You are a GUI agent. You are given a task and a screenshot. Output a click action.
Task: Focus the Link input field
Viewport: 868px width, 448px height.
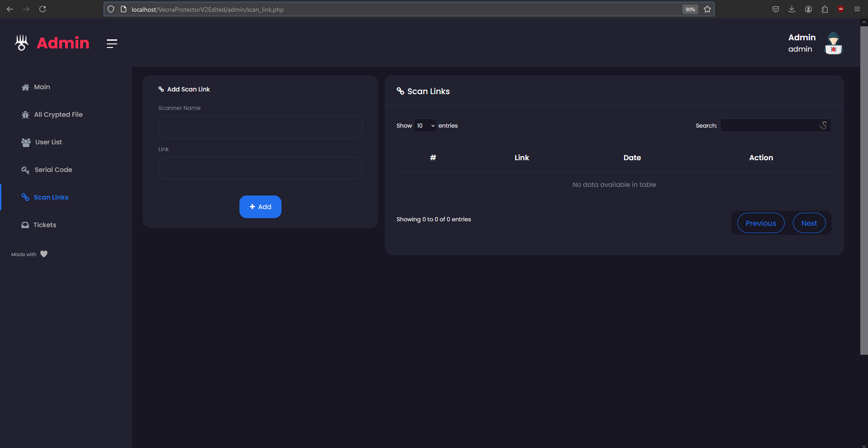point(260,168)
